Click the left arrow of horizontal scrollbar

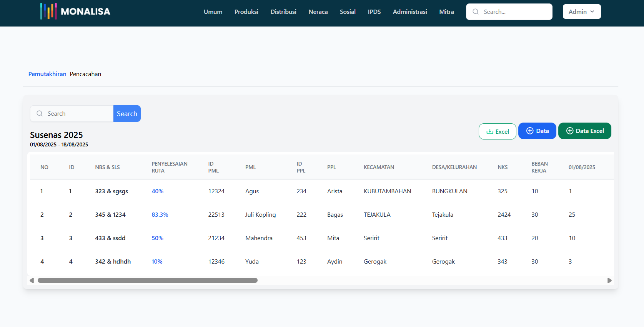(32, 281)
